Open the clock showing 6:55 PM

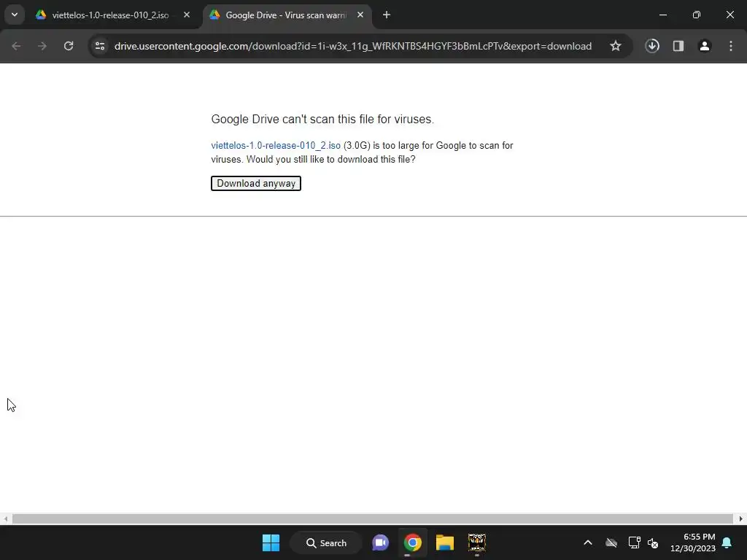point(693,542)
